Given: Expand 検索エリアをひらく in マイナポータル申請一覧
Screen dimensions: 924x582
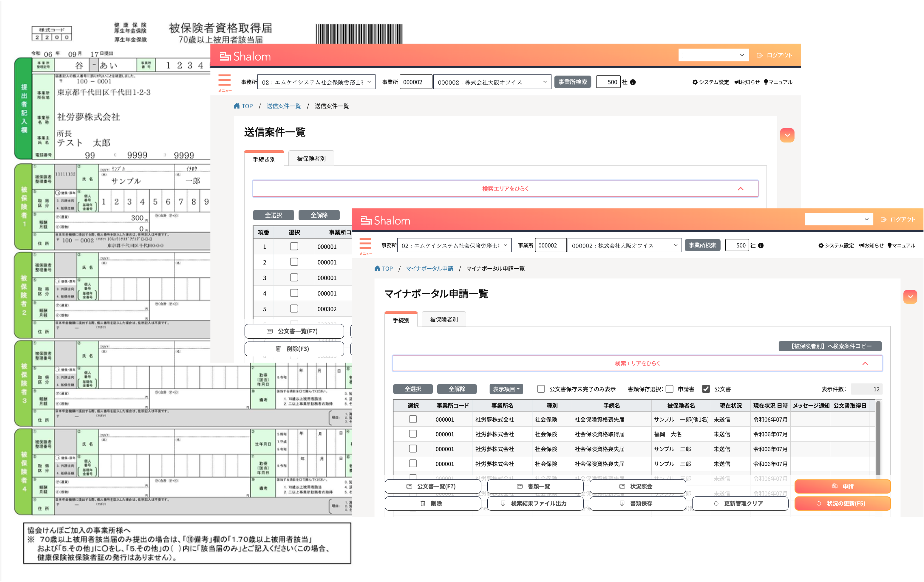Looking at the screenshot, I should 637,363.
